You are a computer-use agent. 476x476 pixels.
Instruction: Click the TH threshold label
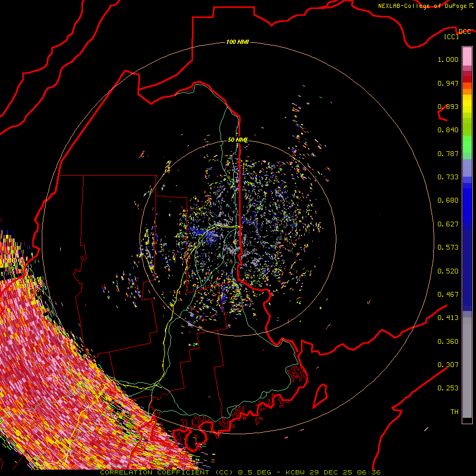[454, 412]
